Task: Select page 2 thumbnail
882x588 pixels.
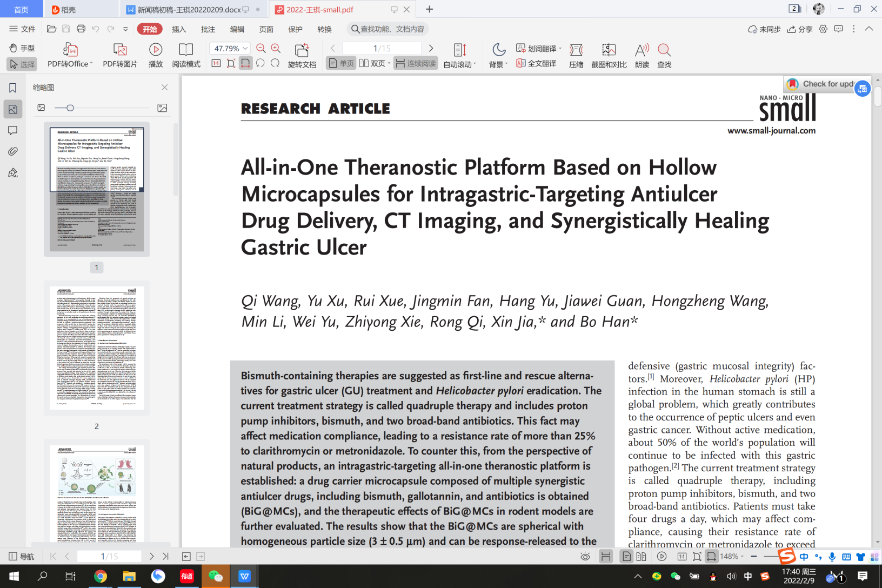Action: click(97, 348)
